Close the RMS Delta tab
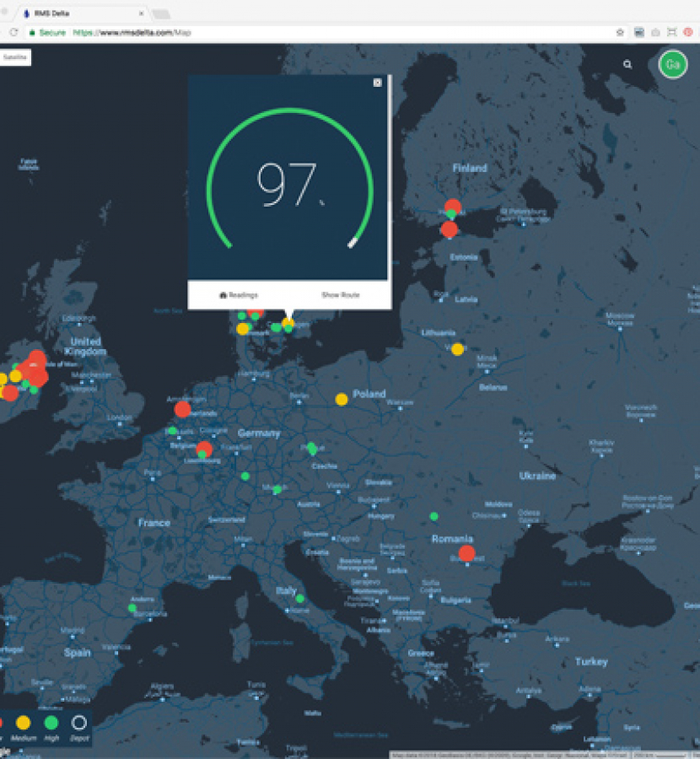The height and width of the screenshot is (759, 700). pos(141,13)
